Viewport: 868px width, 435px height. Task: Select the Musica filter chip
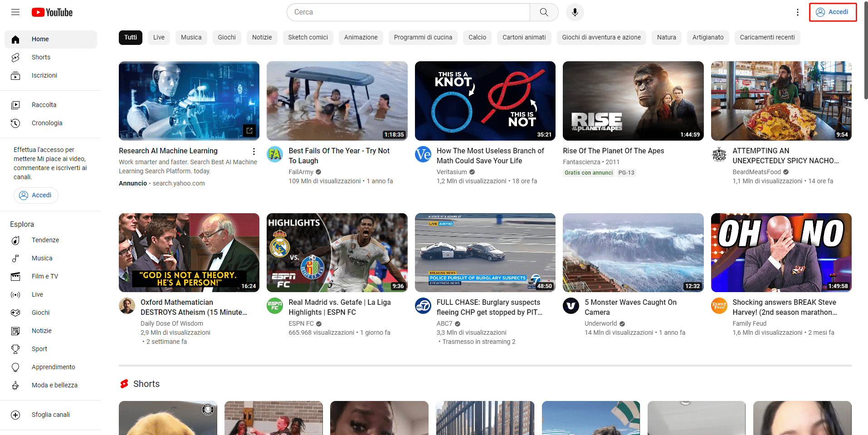click(x=191, y=38)
